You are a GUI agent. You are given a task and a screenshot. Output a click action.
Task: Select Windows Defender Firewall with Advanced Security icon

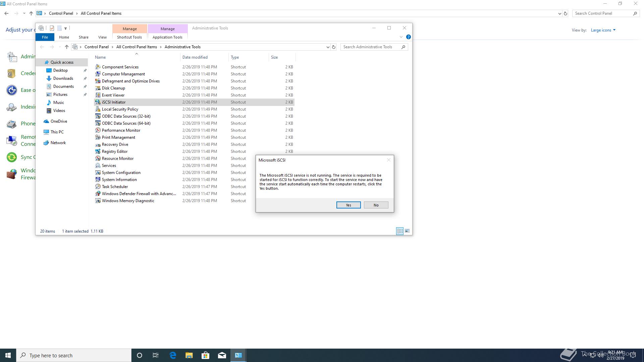[98, 193]
